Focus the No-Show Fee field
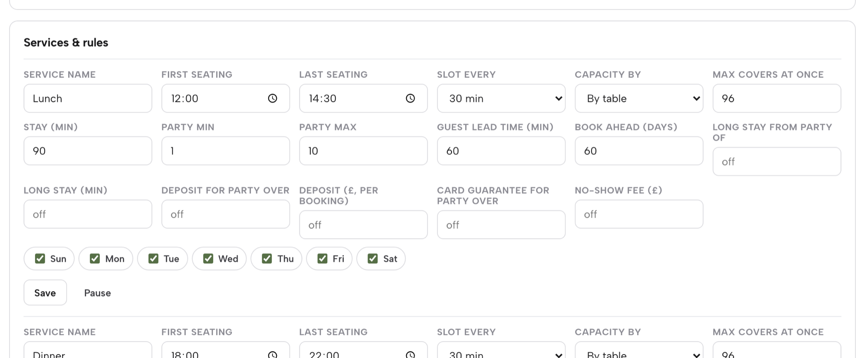This screenshot has height=358, width=868. [639, 214]
